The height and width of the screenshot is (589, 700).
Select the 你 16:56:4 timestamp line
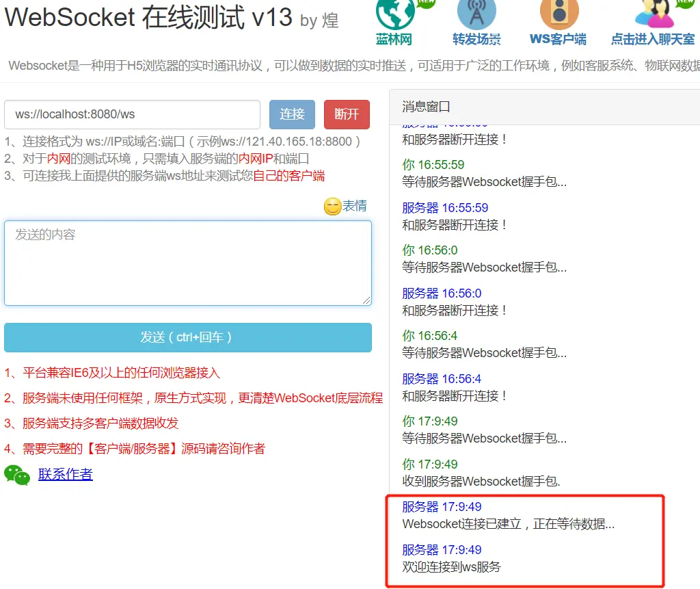coord(429,336)
